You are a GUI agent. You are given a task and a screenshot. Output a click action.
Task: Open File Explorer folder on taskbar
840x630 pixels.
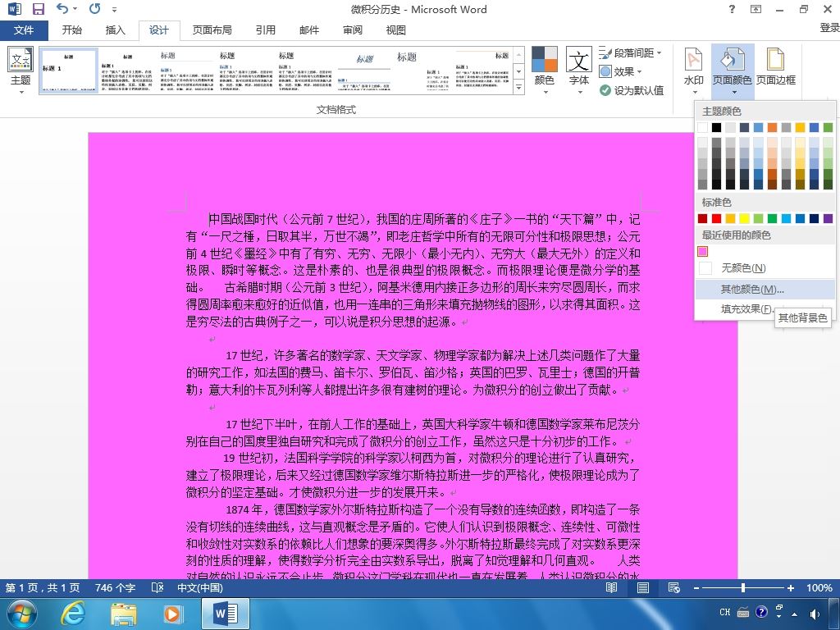coord(124,614)
